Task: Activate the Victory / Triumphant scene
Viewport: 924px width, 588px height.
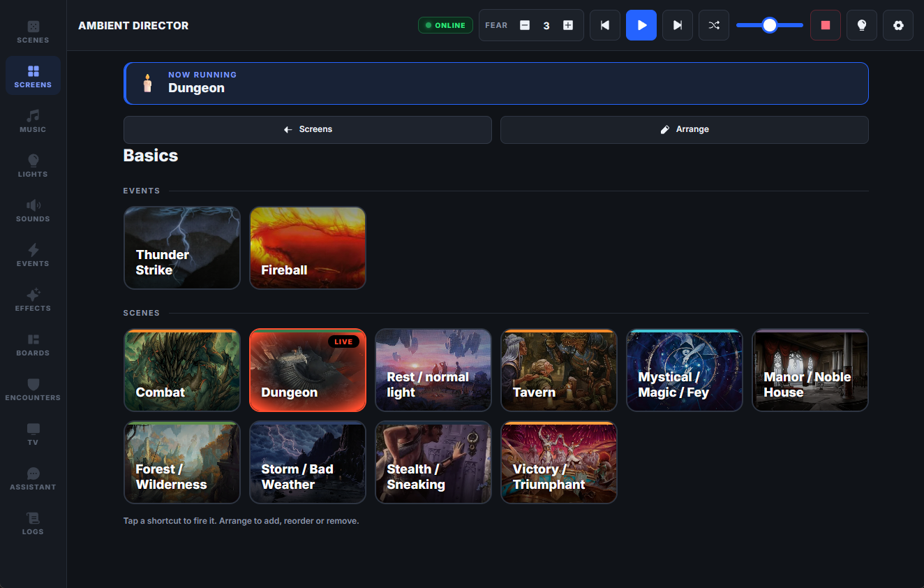Action: (x=559, y=462)
